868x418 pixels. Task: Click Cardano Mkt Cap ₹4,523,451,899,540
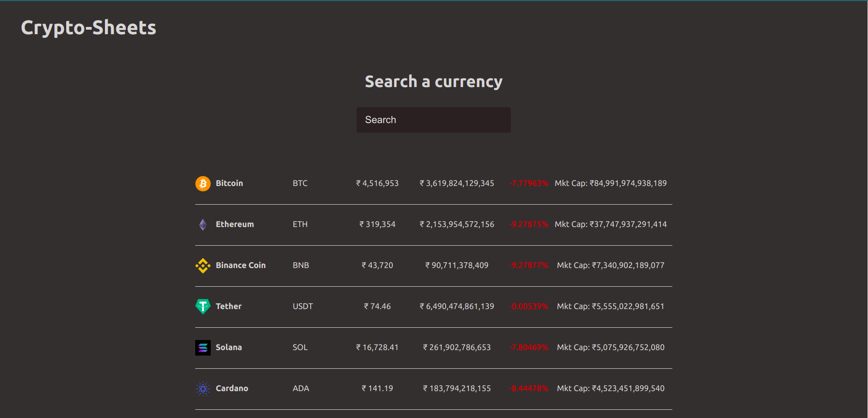611,388
